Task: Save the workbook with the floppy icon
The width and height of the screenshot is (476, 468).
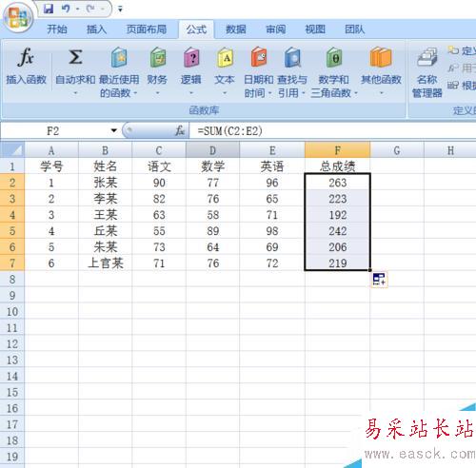Action: point(49,9)
